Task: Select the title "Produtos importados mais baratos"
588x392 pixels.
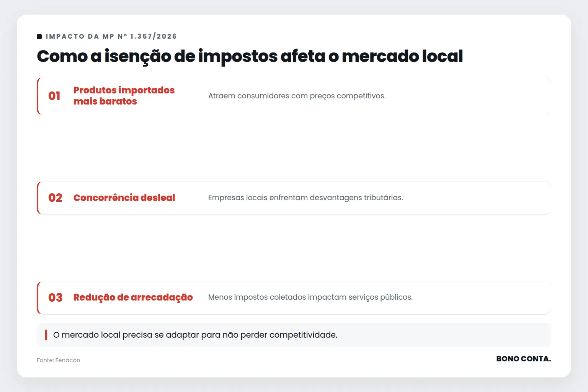Action: pos(124,96)
